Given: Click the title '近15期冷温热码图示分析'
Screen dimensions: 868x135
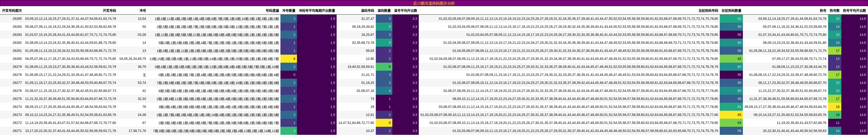Looking at the screenshot, I should pos(434,3).
